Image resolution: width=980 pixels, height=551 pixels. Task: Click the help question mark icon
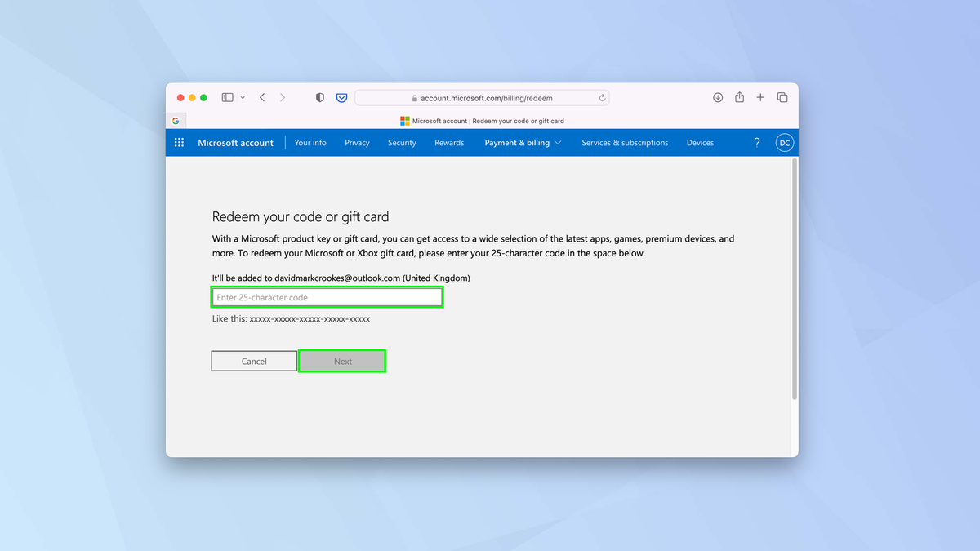pyautogui.click(x=756, y=142)
